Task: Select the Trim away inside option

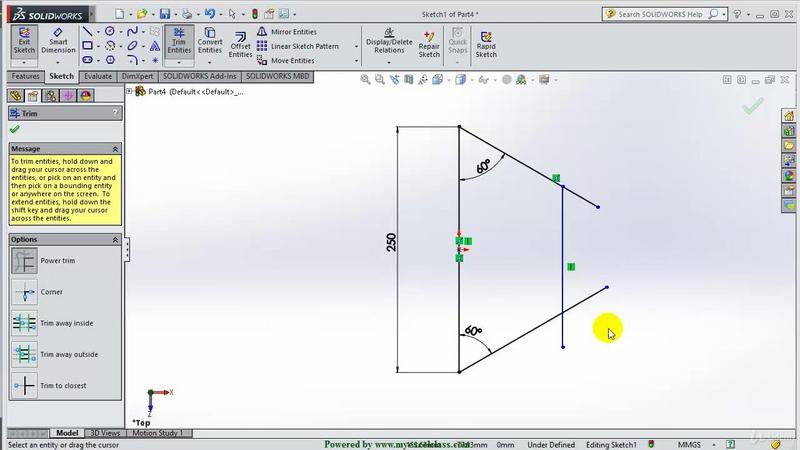Action: point(24,323)
